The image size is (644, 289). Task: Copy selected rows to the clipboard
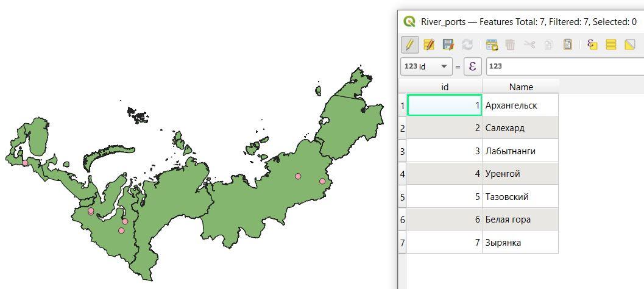tap(548, 45)
